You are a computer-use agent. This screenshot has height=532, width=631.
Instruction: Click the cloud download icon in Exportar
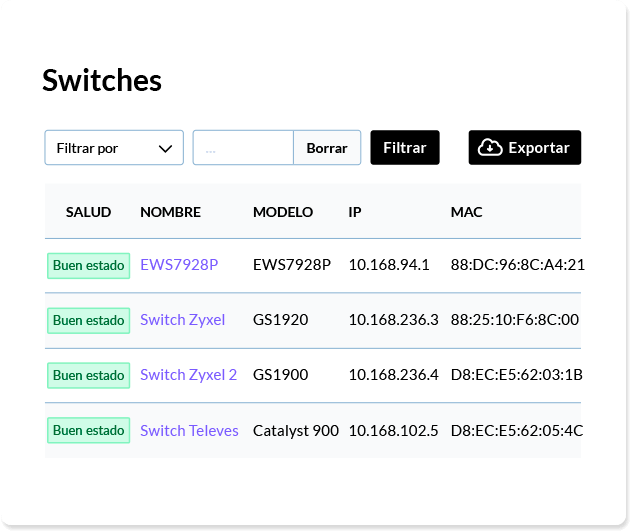(490, 148)
